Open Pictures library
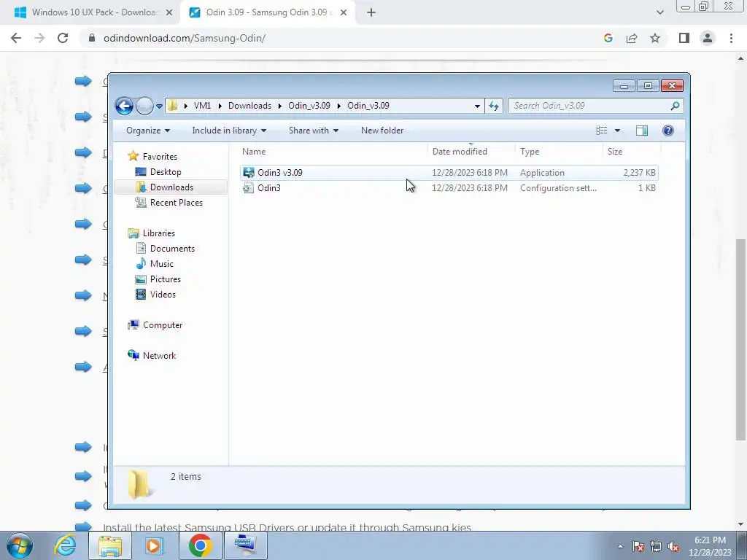 [166, 279]
